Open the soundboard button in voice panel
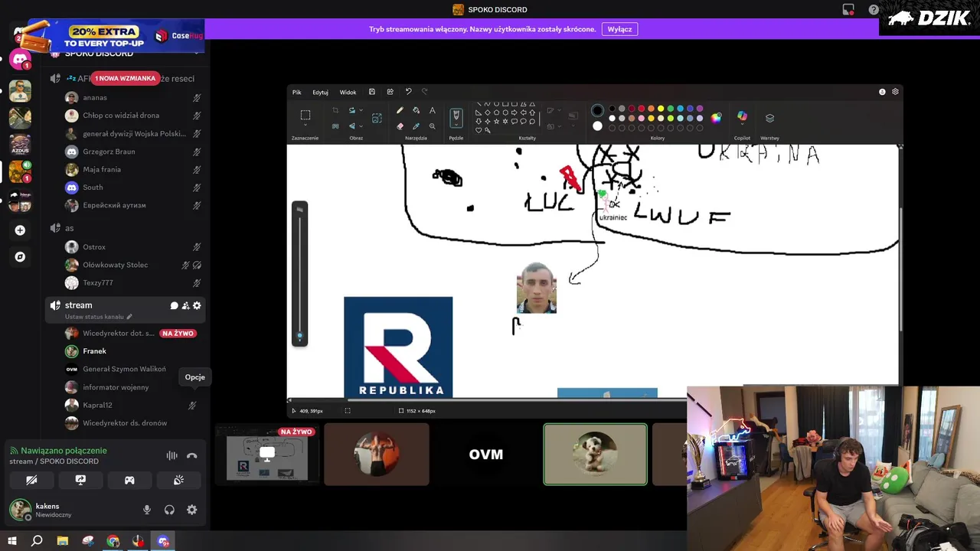980x551 pixels. point(178,480)
